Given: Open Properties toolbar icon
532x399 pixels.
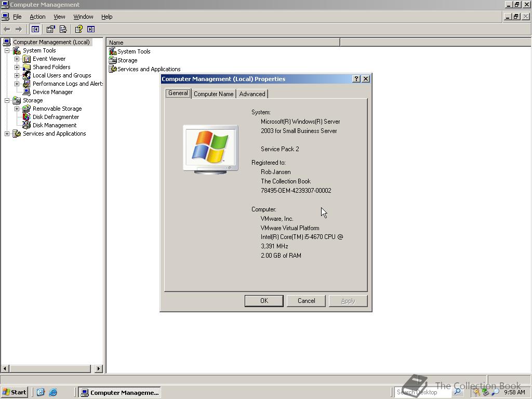Looking at the screenshot, I should [x=50, y=29].
